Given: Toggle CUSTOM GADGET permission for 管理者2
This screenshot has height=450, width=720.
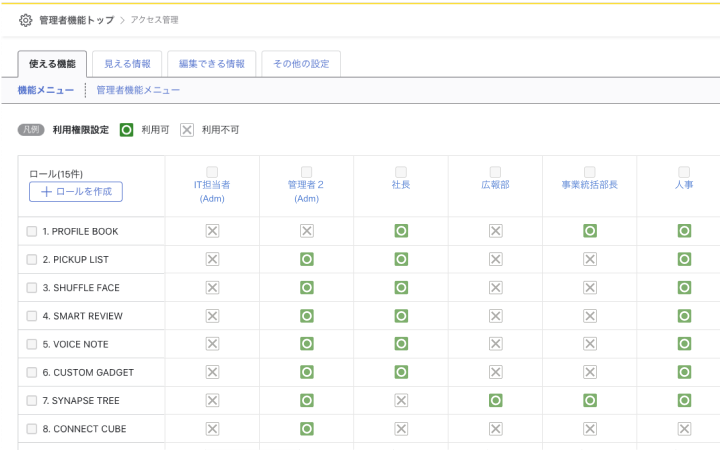Looking at the screenshot, I should pos(307,372).
